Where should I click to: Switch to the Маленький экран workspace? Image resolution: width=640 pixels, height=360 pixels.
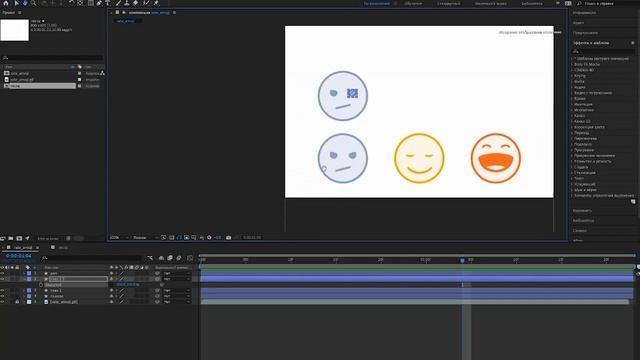pos(491,4)
